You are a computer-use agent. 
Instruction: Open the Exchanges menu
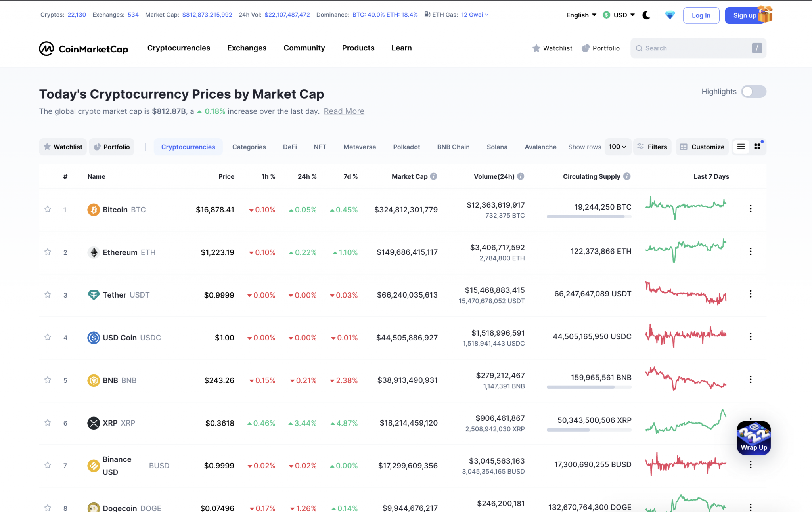click(x=247, y=48)
